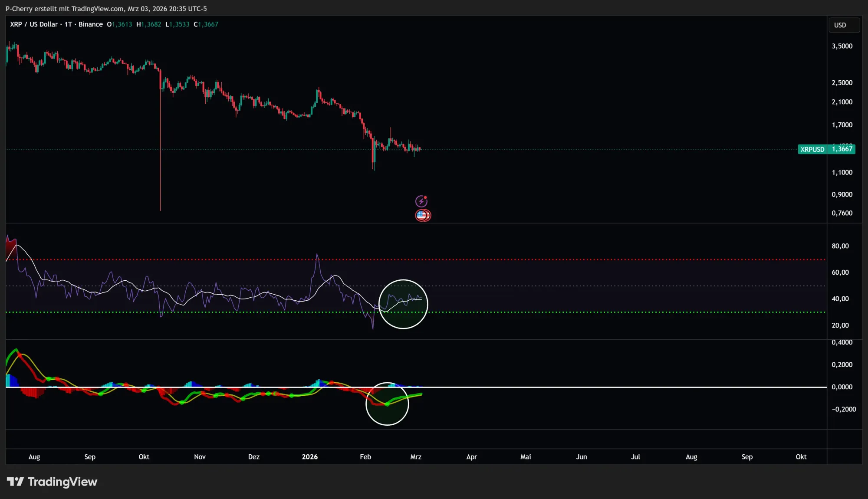
Task: Open the USD currency selector at top right
Action: [844, 25]
